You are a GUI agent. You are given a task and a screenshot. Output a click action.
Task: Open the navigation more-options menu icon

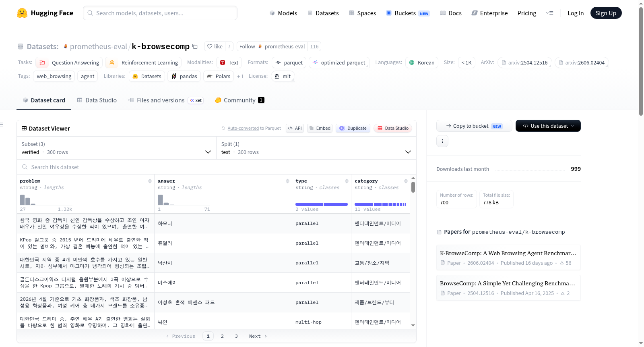(549, 13)
